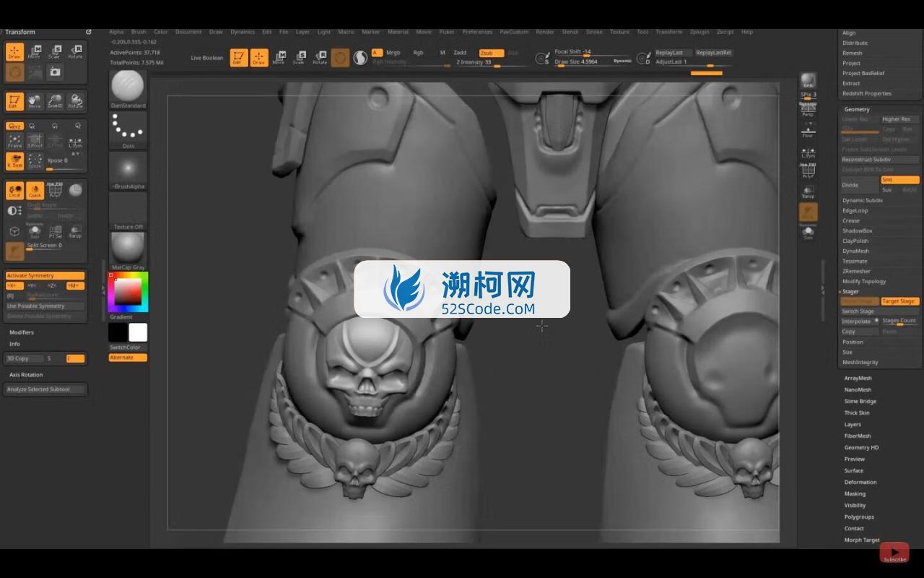
Task: Select the white secondary color swatch
Action: point(138,332)
